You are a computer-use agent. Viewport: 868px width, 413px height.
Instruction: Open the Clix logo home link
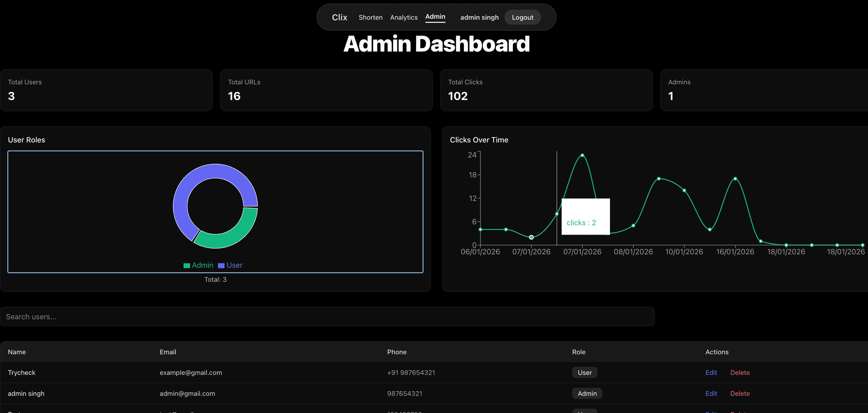pyautogui.click(x=339, y=17)
